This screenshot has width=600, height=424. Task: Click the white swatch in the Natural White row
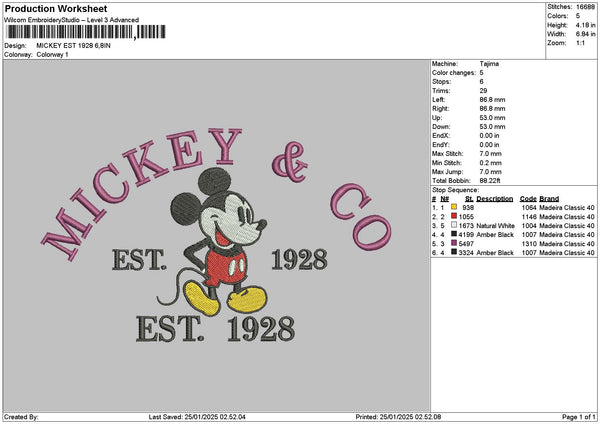coord(454,225)
